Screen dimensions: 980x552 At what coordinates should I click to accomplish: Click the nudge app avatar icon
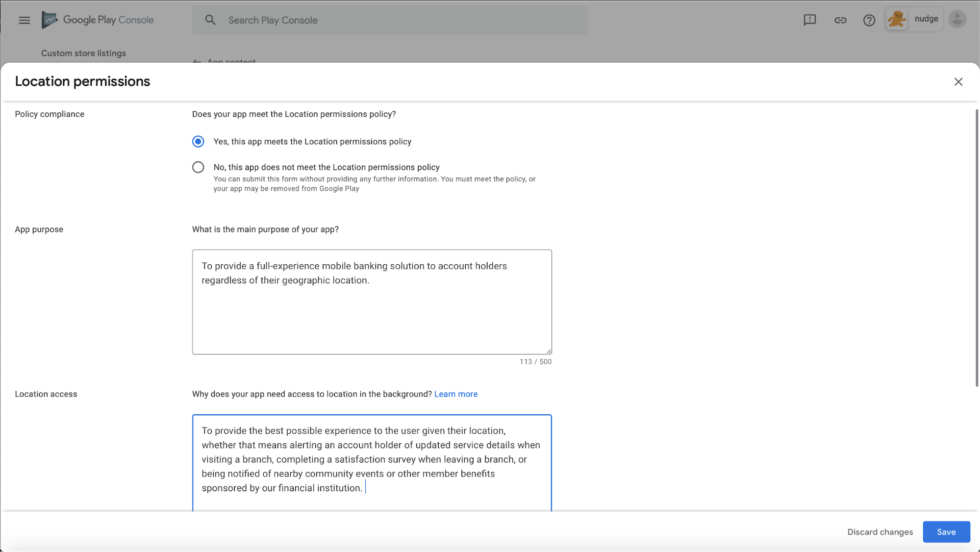[x=897, y=20]
